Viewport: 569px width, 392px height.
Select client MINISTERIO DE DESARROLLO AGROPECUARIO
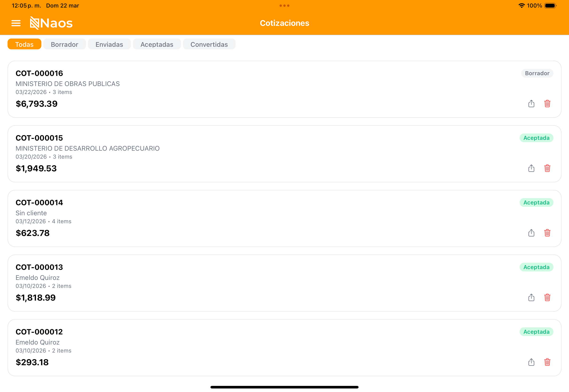coord(87,148)
